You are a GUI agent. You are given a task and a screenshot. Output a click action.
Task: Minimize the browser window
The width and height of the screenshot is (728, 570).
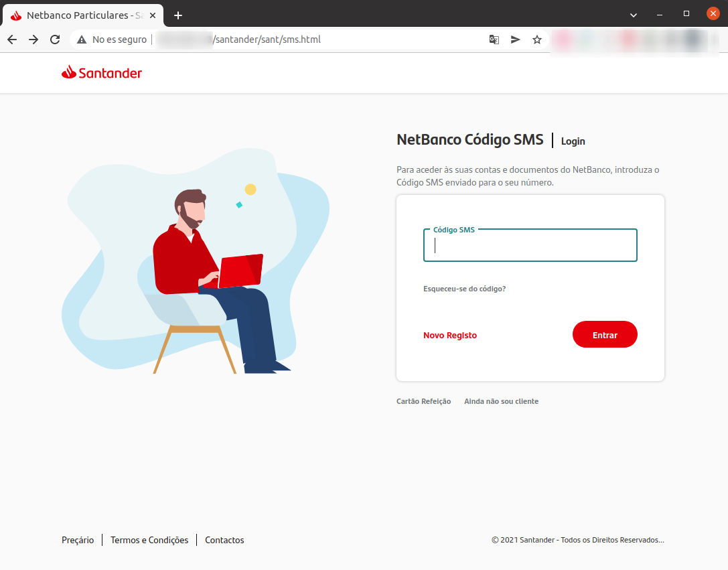[x=660, y=15]
